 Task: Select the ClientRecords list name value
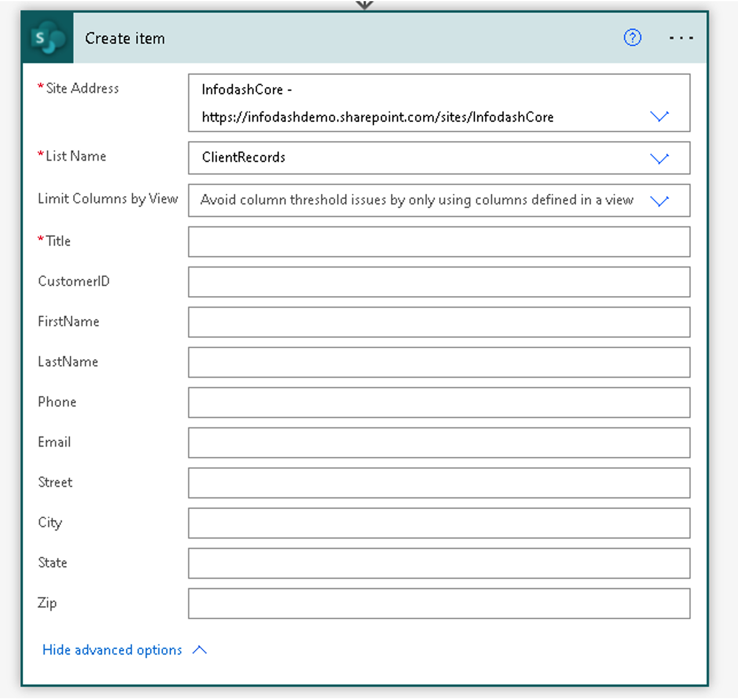[x=244, y=157]
